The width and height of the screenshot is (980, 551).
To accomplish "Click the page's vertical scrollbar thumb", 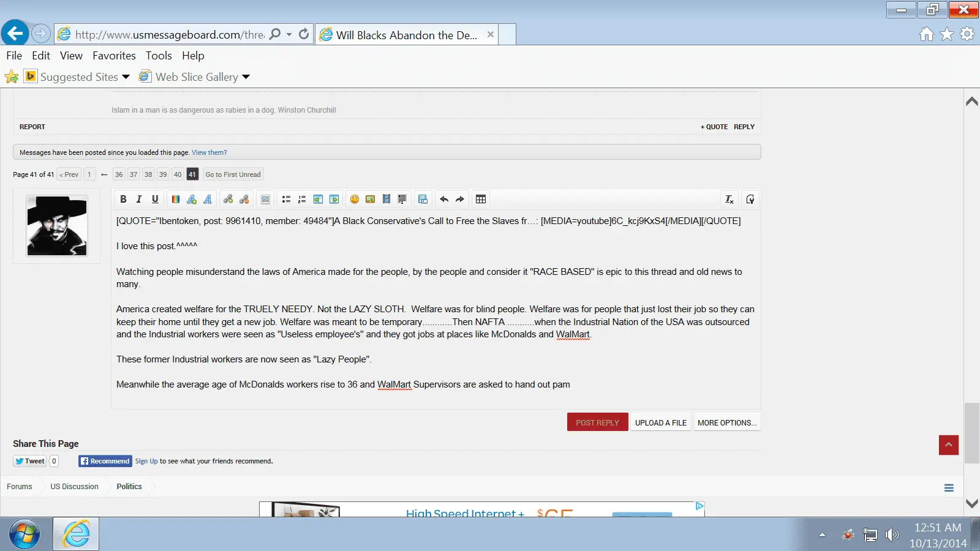I will click(x=971, y=433).
